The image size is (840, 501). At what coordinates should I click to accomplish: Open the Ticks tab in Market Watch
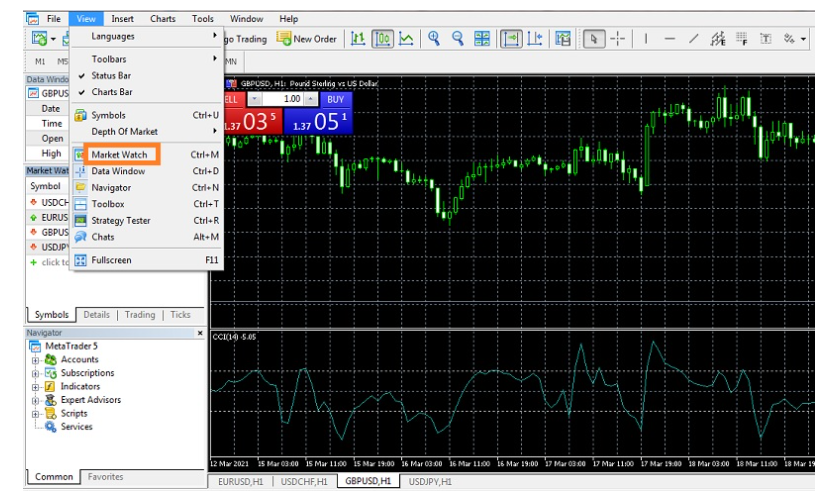[x=181, y=315]
